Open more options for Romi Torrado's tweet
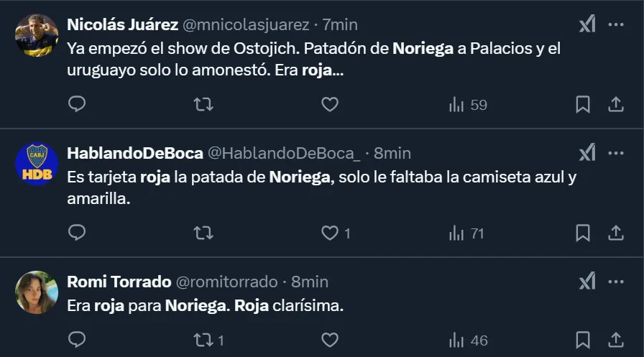The height and width of the screenshot is (357, 644). 616,282
